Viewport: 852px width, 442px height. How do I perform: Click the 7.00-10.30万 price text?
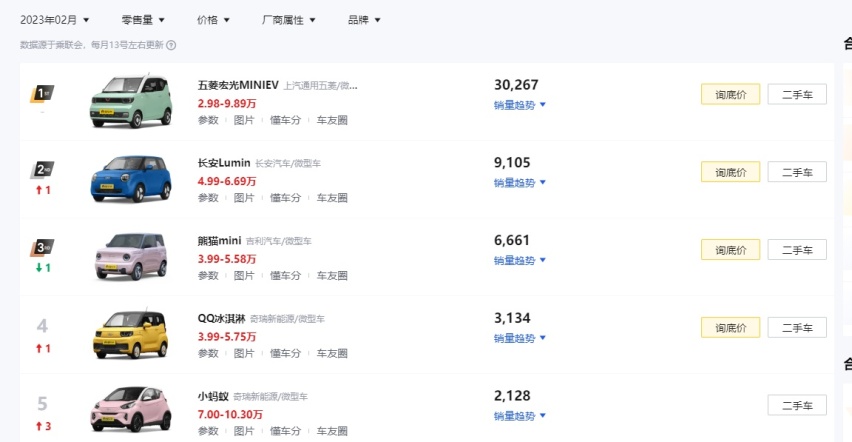pyautogui.click(x=230, y=414)
